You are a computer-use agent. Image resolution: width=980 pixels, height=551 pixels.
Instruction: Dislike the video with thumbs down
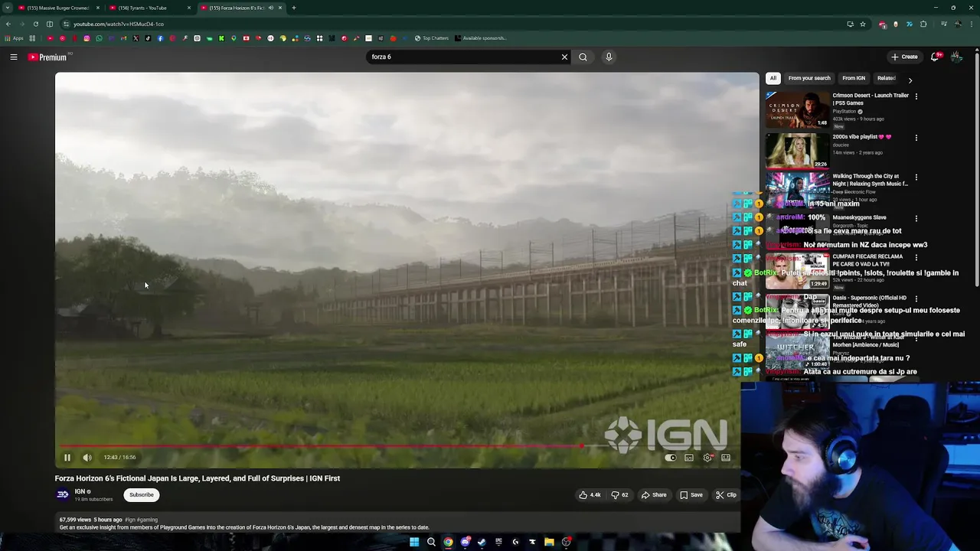[x=619, y=495]
